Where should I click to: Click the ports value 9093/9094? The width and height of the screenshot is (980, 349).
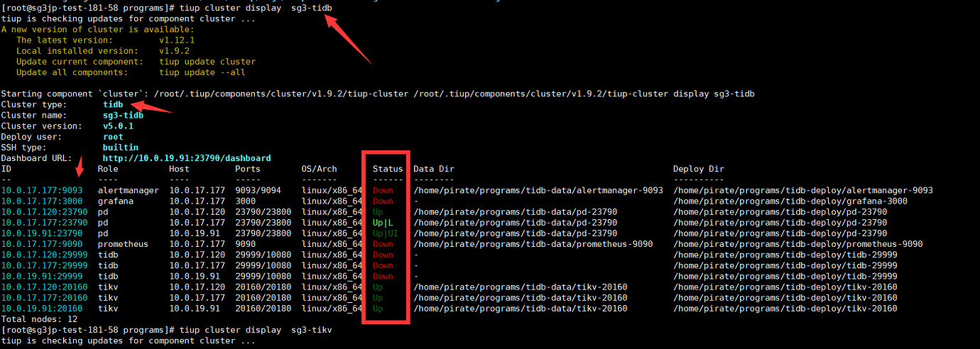[258, 190]
